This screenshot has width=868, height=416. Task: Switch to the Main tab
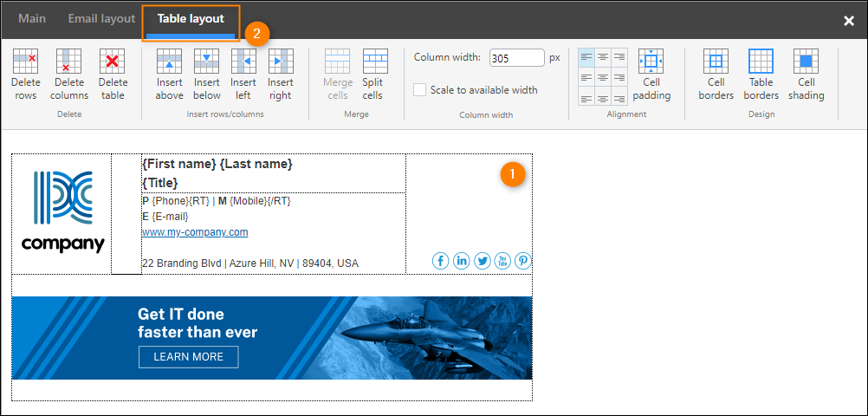pos(32,18)
